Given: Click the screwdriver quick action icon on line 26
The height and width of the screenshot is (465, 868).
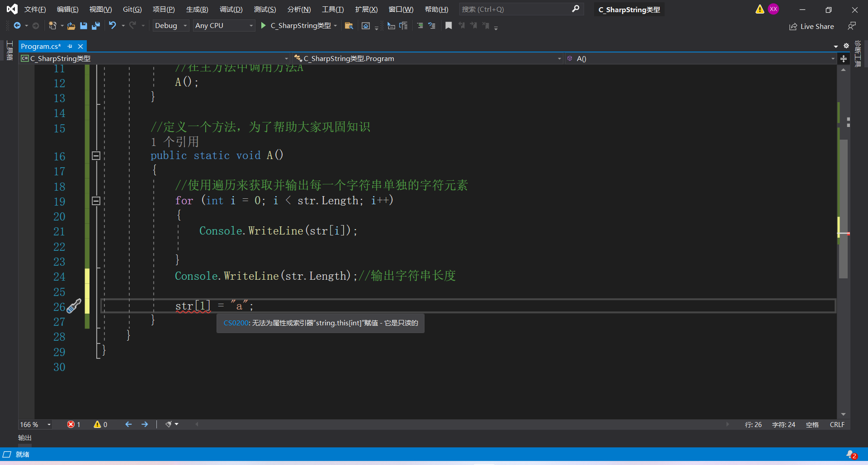Looking at the screenshot, I should pyautogui.click(x=74, y=306).
